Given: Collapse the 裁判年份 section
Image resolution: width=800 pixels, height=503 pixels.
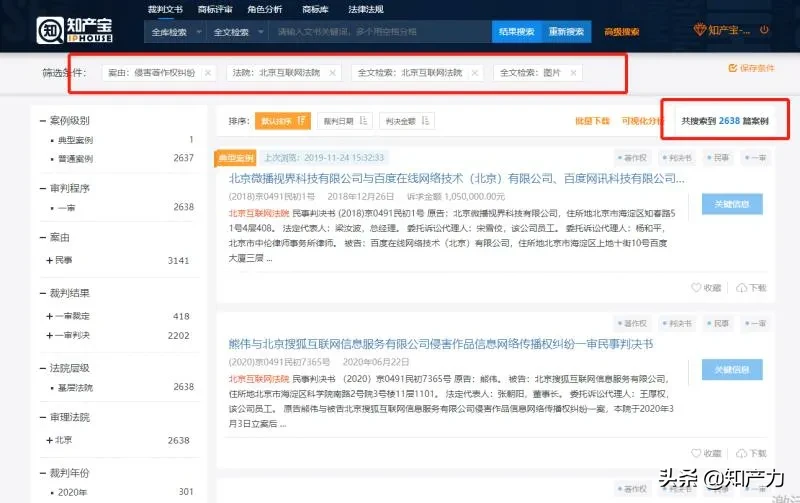Looking at the screenshot, I should [43, 473].
